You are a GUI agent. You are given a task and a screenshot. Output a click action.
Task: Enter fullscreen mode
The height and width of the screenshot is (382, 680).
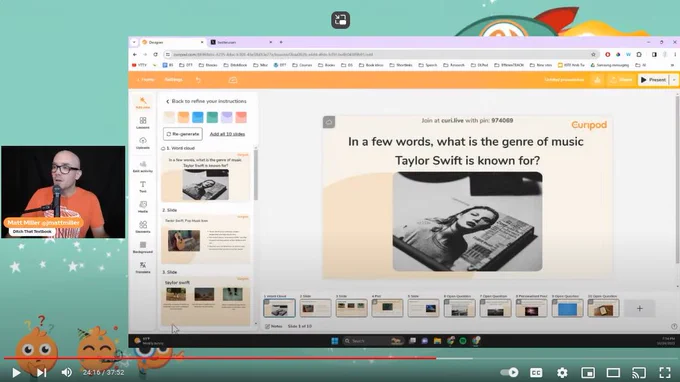(x=665, y=372)
